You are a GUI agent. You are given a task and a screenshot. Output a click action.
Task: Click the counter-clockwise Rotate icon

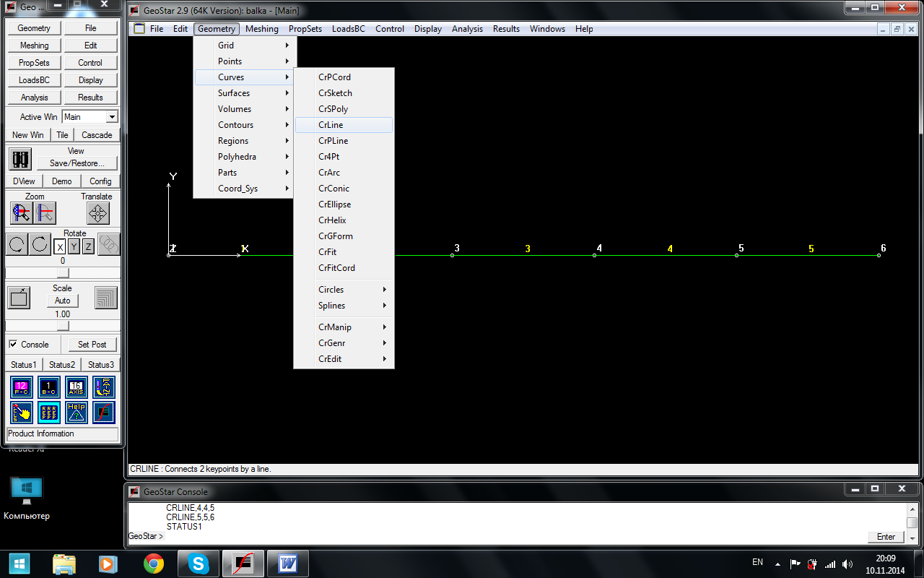point(17,245)
